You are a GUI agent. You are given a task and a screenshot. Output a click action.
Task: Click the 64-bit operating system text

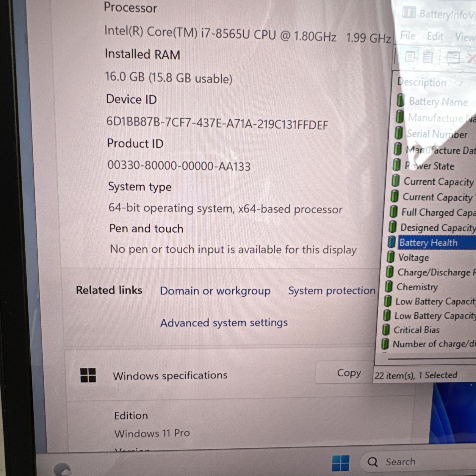225,208
